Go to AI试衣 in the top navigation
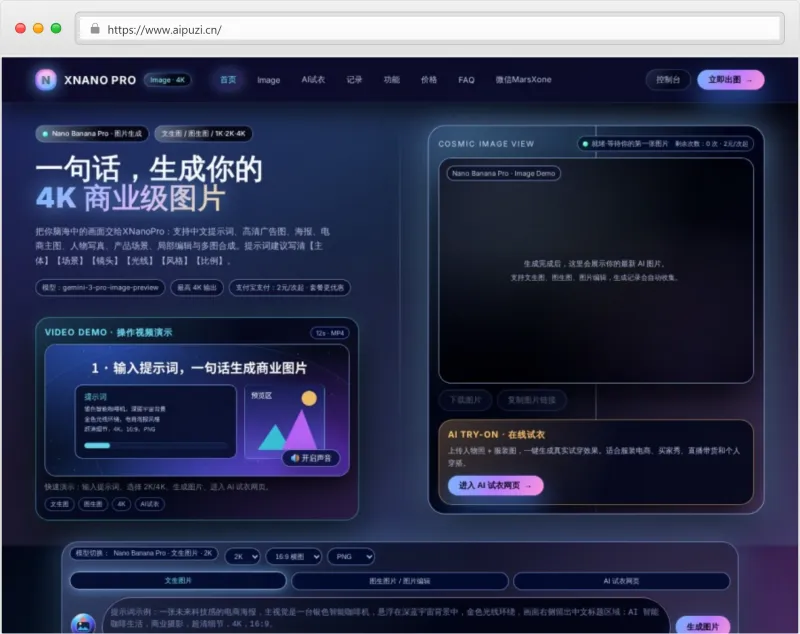Image resolution: width=800 pixels, height=634 pixels. 313,80
